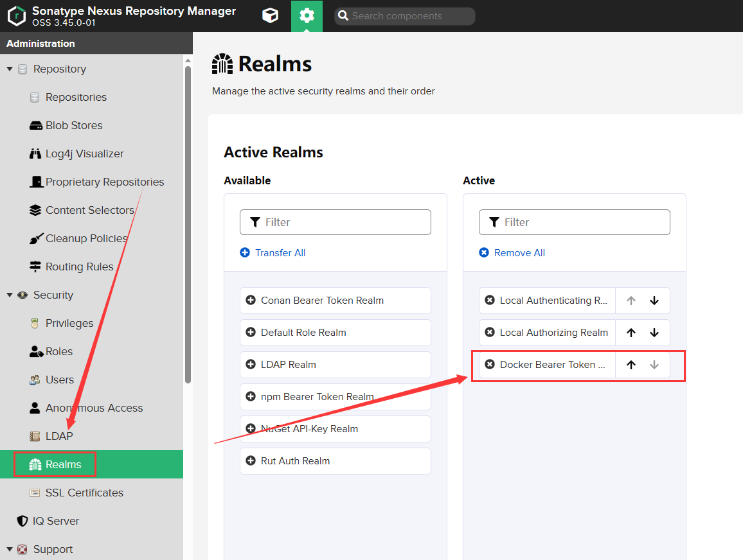Collapse the Support tree section

(x=10, y=549)
